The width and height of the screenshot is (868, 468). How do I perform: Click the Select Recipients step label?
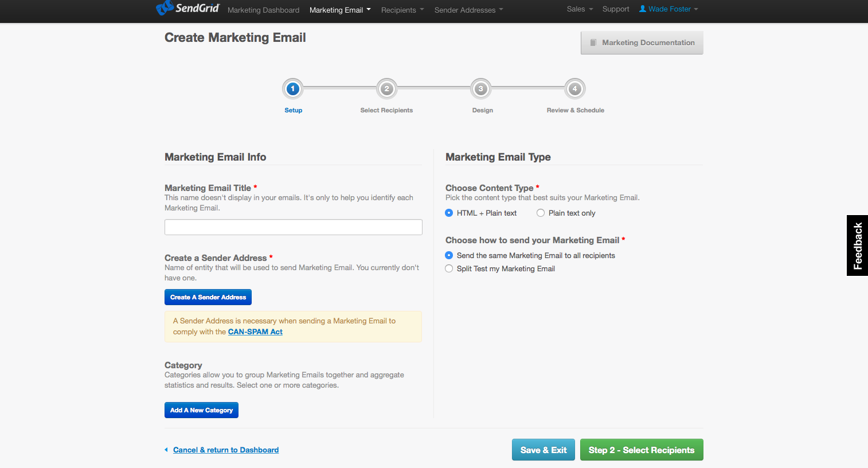coord(386,110)
